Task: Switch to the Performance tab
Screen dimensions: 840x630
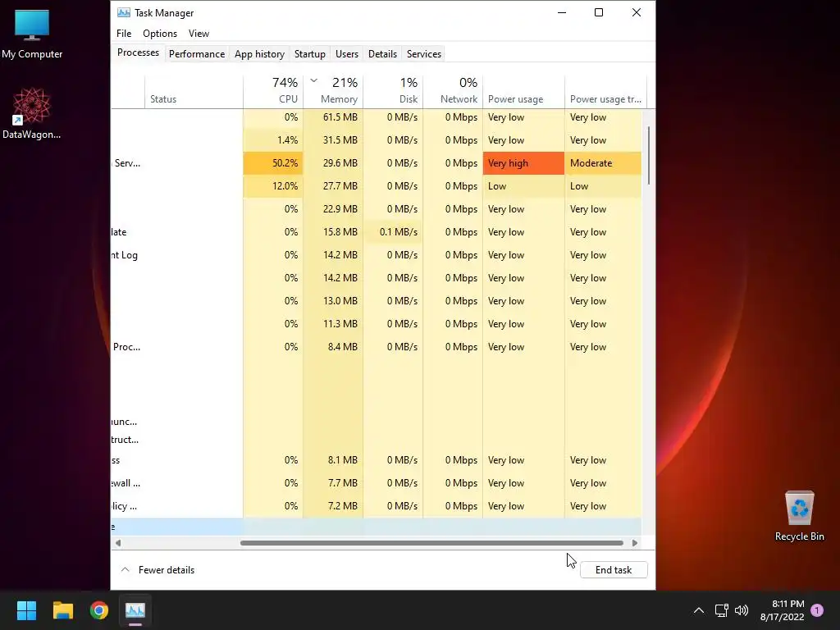Action: [197, 54]
